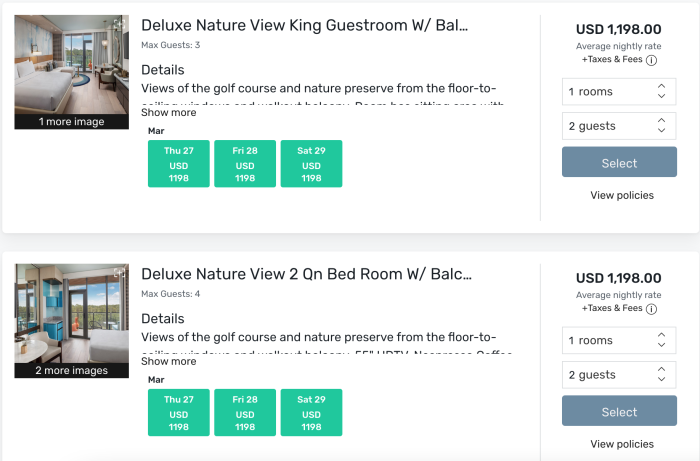
Task: Open guests dropdown for 2 Qn Bed Room
Action: [619, 375]
